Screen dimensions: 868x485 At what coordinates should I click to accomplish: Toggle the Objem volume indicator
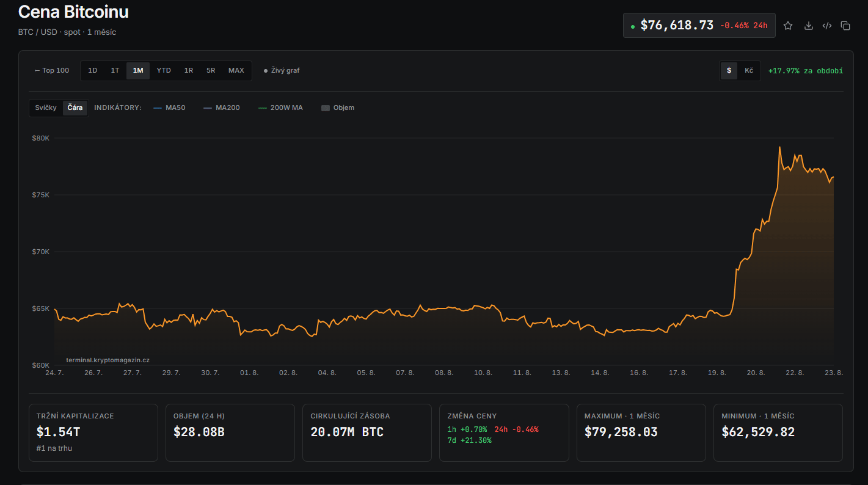(338, 108)
